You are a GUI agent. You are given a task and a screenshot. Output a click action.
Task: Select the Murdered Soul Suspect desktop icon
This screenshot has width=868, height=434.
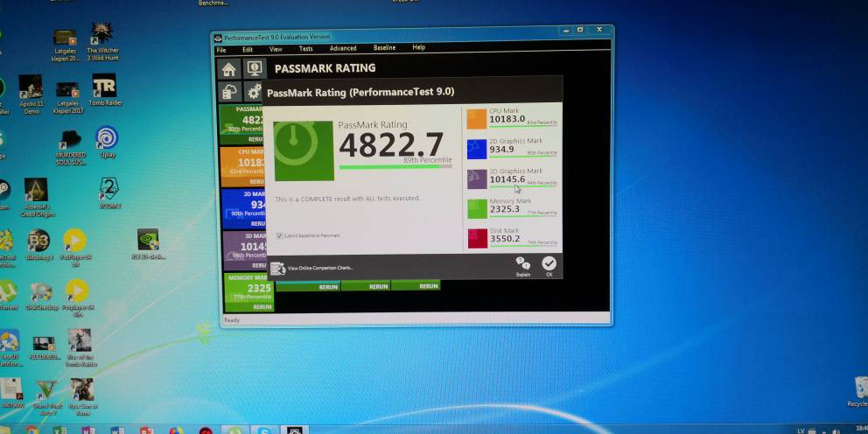[71, 148]
